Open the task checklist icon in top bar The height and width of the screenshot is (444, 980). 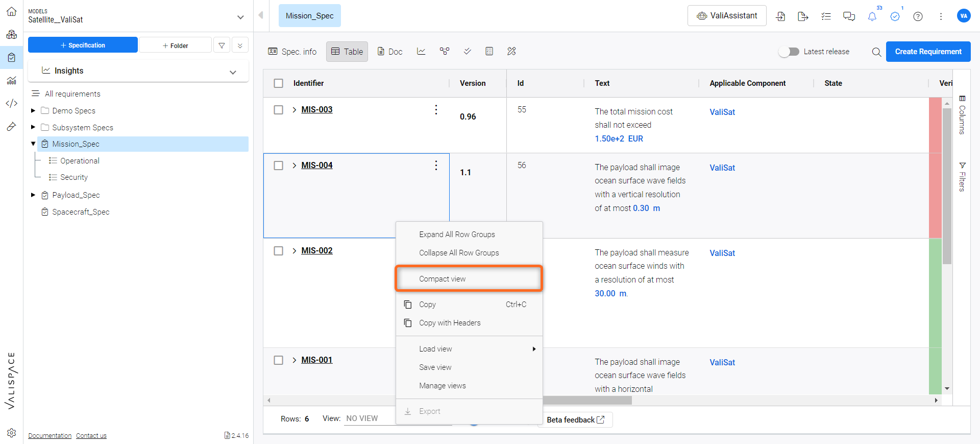point(826,16)
